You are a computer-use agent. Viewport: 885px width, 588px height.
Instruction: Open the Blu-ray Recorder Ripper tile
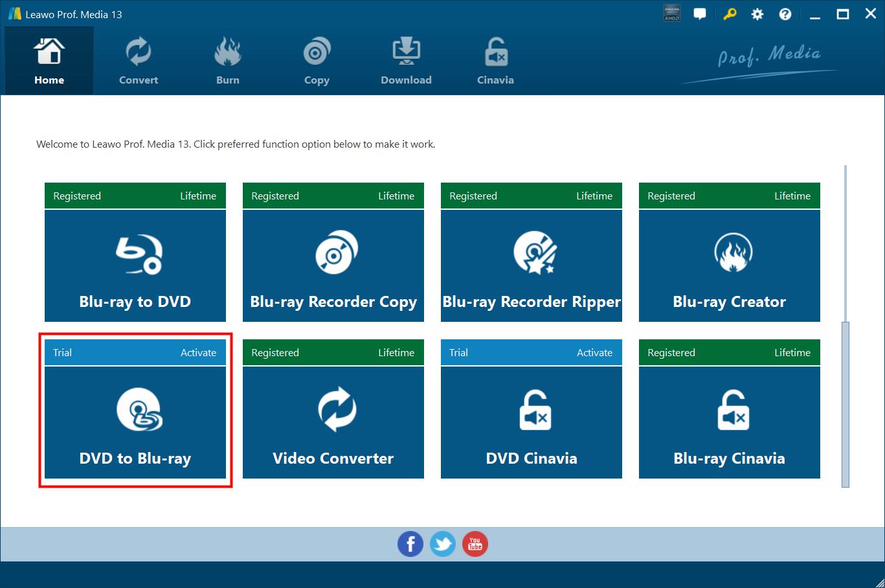pos(531,266)
